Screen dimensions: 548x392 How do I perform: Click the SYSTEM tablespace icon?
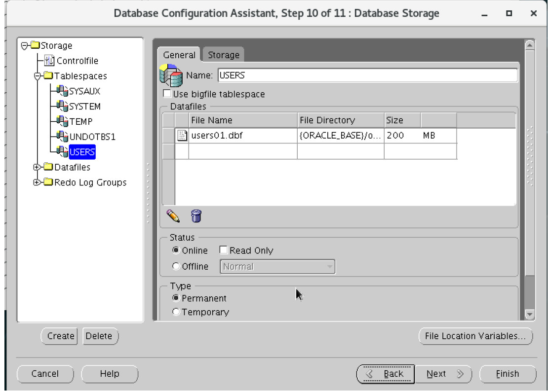(x=62, y=107)
